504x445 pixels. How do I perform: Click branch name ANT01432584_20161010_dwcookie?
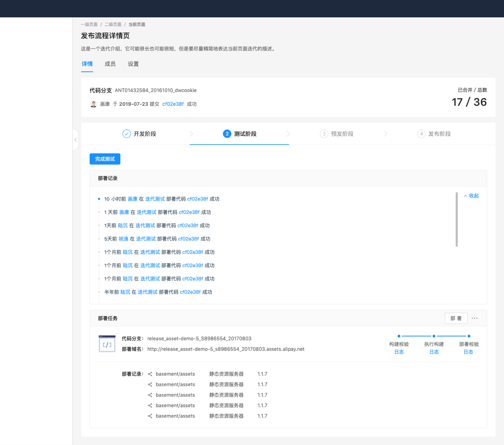pyautogui.click(x=156, y=90)
